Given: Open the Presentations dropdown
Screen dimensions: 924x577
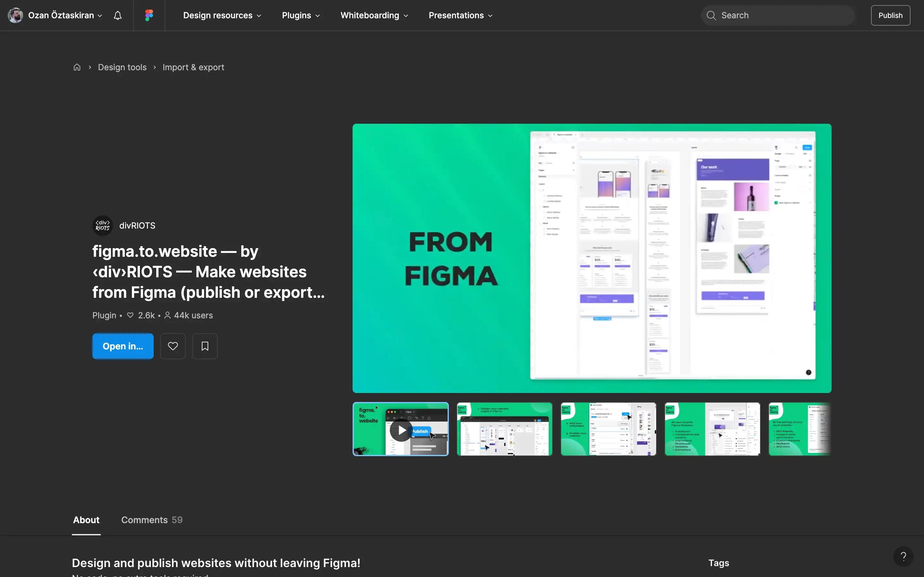Looking at the screenshot, I should tap(460, 15).
